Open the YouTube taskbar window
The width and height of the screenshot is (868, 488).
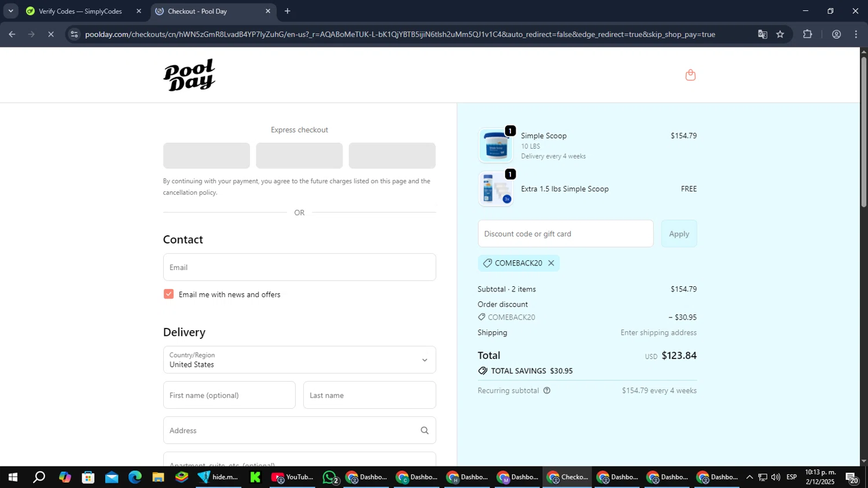pyautogui.click(x=292, y=477)
